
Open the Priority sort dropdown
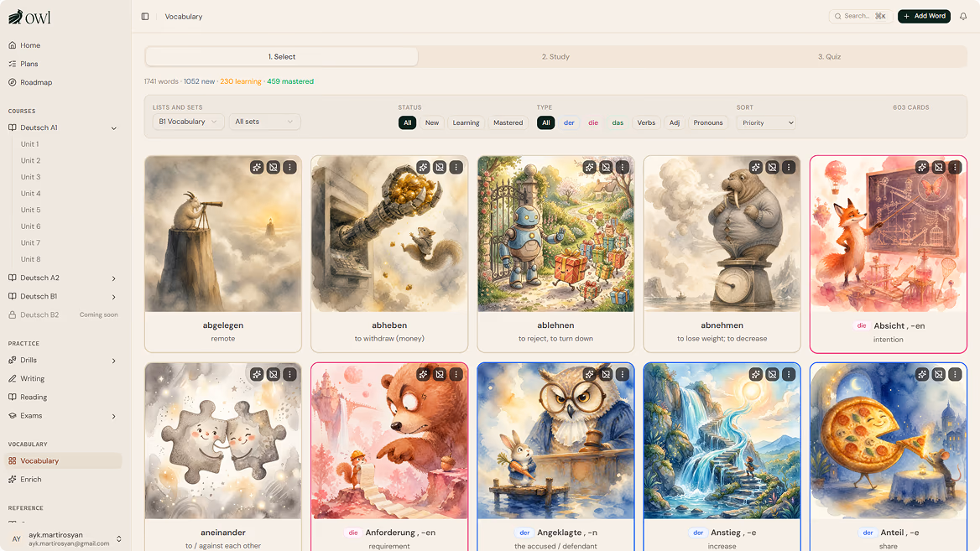765,122
